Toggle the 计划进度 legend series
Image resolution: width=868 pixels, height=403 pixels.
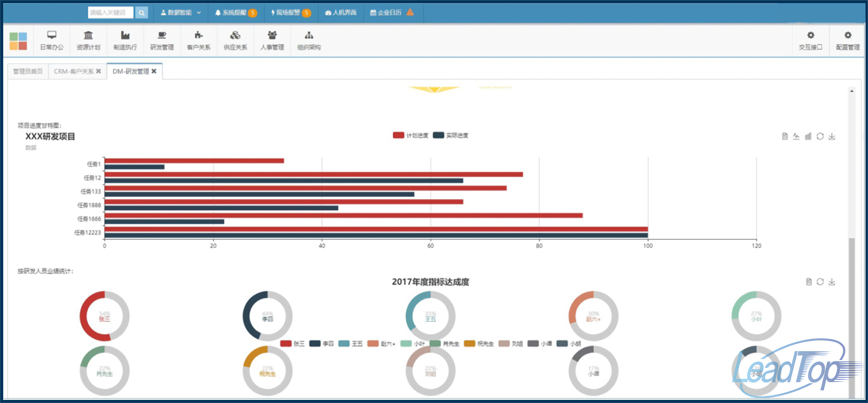410,135
